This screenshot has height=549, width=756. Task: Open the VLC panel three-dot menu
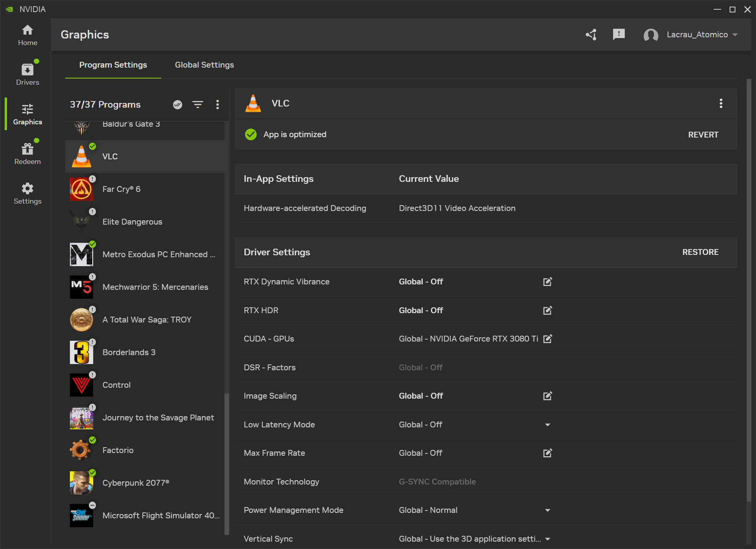click(x=721, y=103)
